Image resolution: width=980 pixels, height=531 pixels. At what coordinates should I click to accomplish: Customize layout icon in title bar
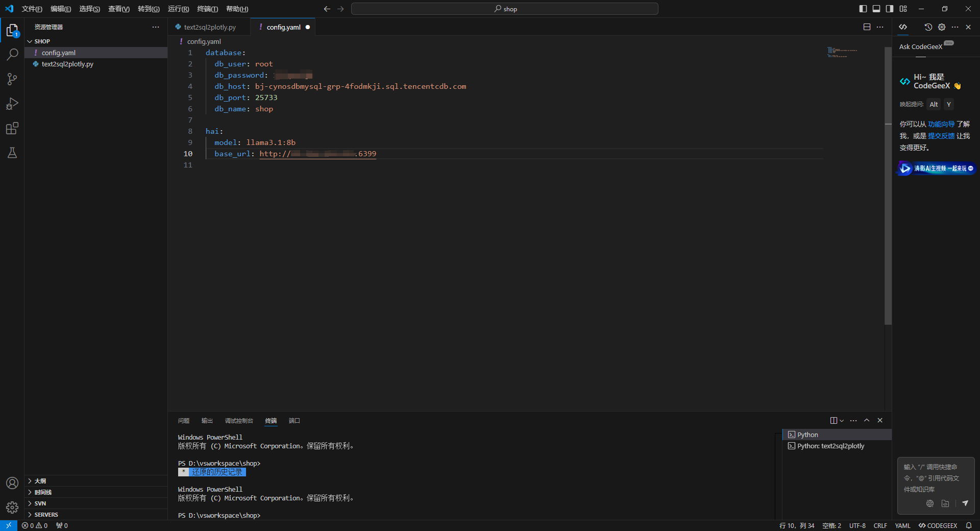903,9
